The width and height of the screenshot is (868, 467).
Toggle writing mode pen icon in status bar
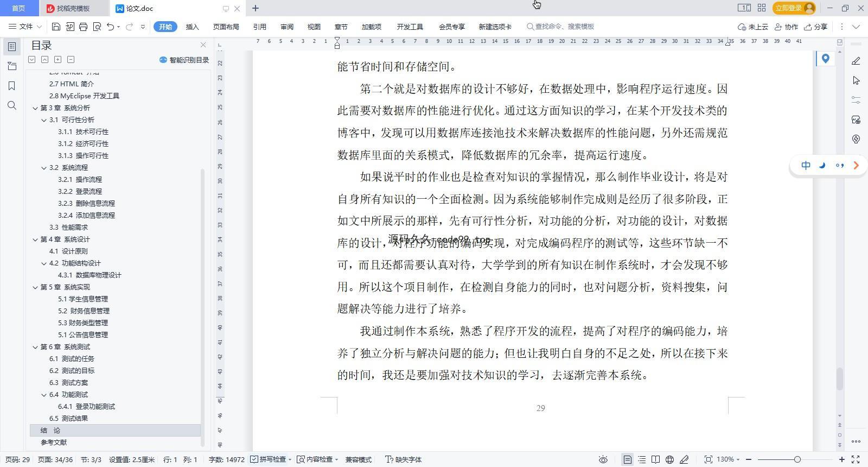coord(684,459)
